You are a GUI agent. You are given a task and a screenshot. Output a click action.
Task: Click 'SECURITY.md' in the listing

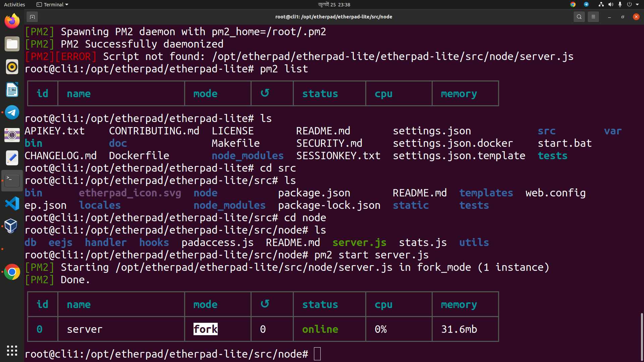tap(329, 143)
